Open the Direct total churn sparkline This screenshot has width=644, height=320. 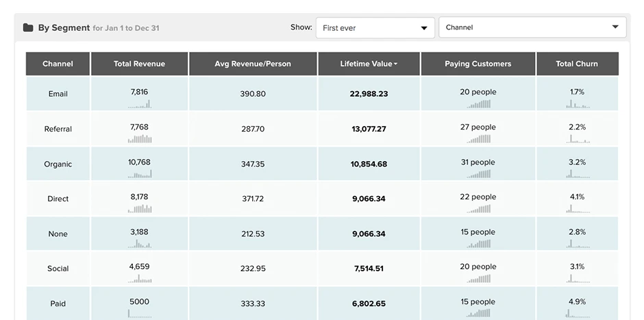point(578,209)
